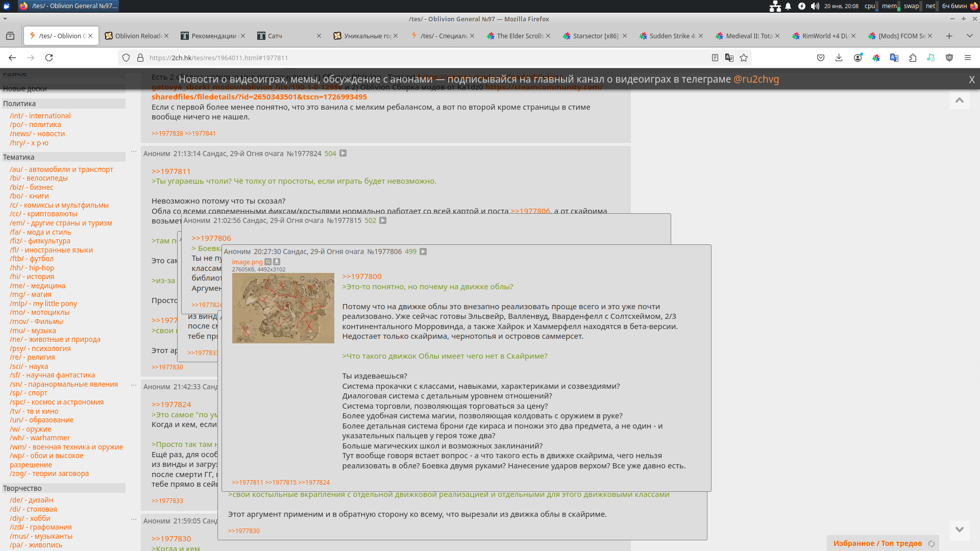The width and height of the screenshot is (980, 551).
Task: Open the Firefox account icon
Action: point(857,58)
